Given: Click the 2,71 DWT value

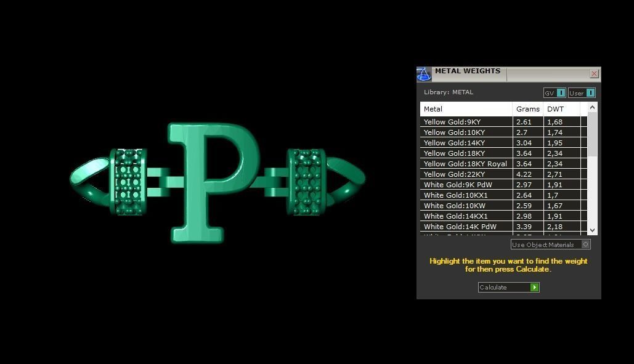Looking at the screenshot, I should click(x=555, y=174).
